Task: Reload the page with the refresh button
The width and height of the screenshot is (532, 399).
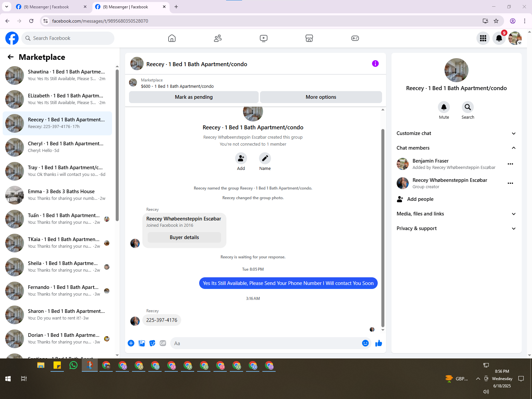Action: 31,21
